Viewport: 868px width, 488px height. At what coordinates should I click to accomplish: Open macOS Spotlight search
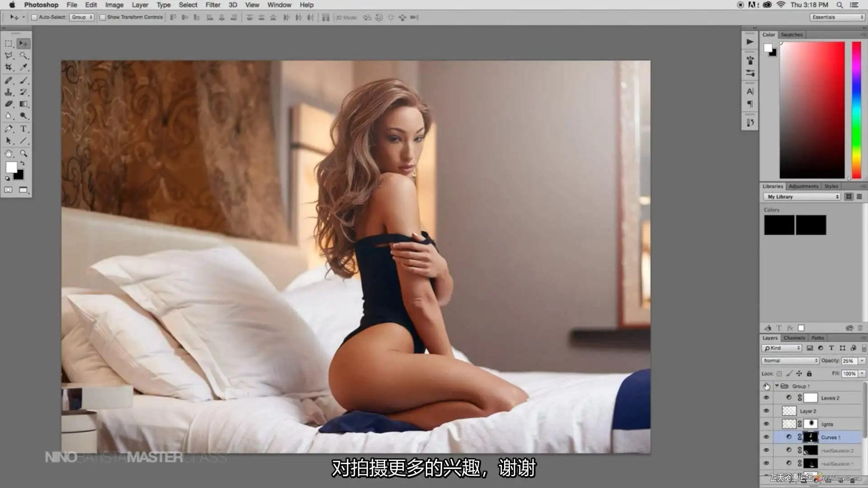point(840,5)
